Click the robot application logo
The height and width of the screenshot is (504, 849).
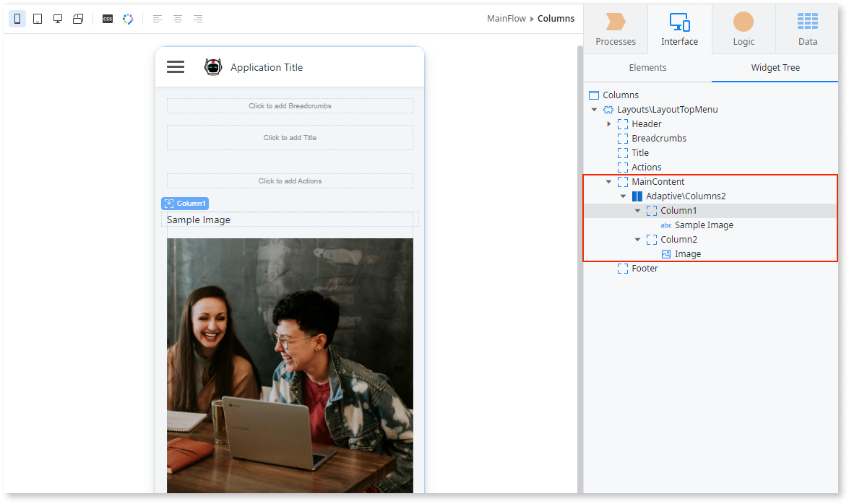coord(212,67)
